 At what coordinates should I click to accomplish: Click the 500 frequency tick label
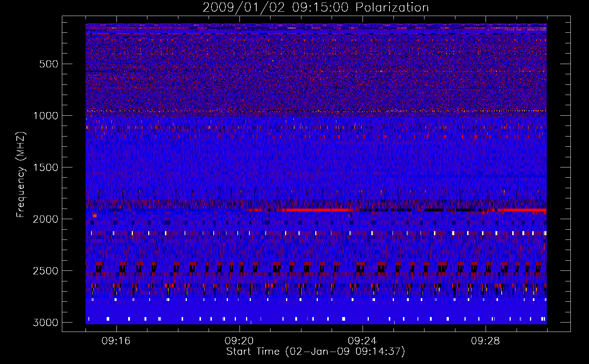click(49, 64)
